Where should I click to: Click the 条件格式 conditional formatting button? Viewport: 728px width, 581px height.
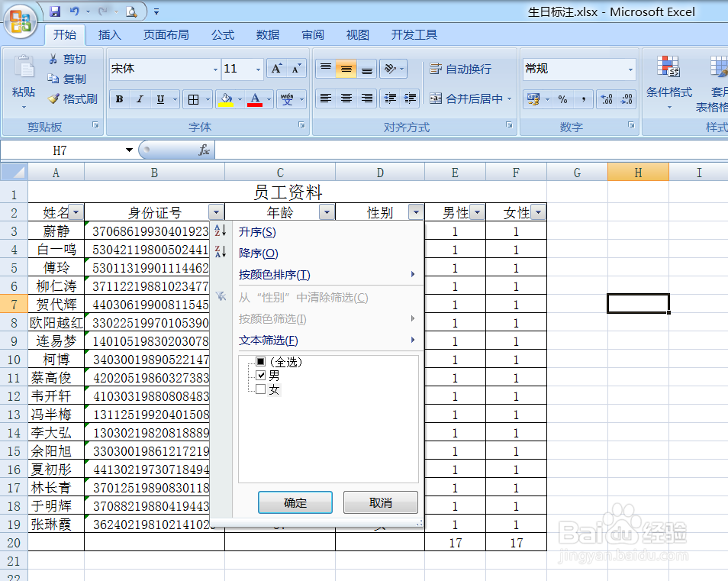[669, 83]
